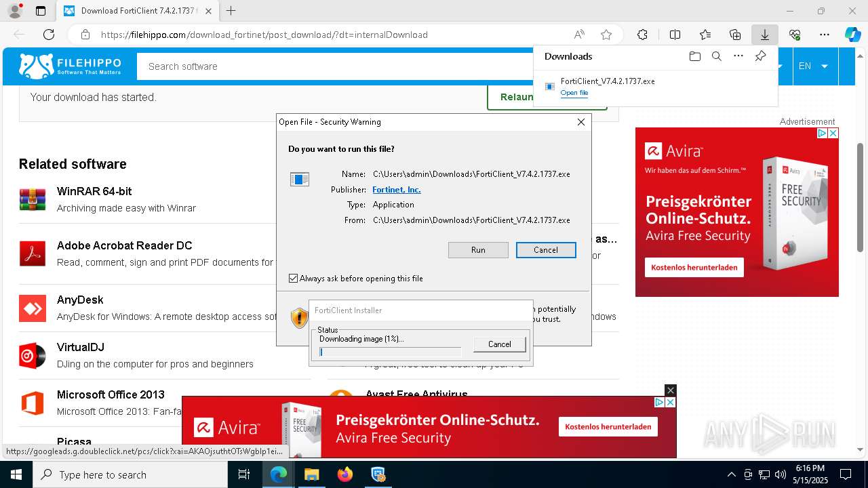Open WinRAR 64-bit related software
Viewport: 868px width, 488px height.
coord(94,191)
